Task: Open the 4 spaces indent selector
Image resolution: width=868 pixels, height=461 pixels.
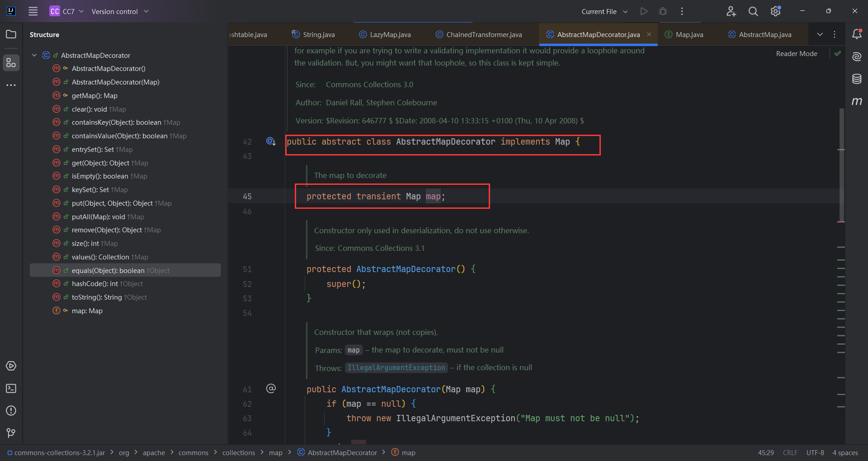Action: (845, 452)
